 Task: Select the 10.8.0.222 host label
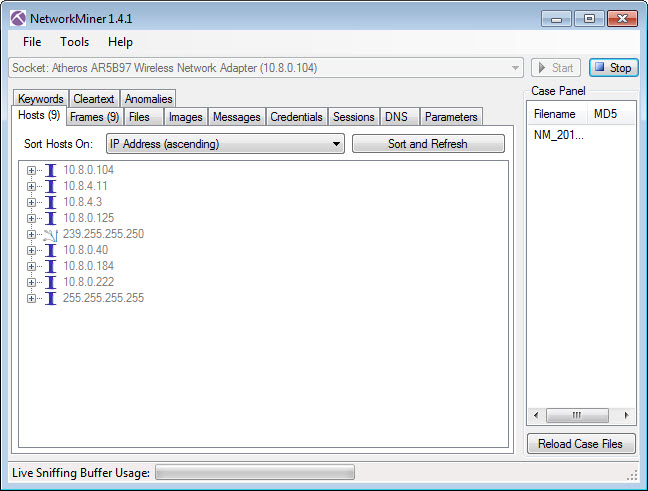88,282
